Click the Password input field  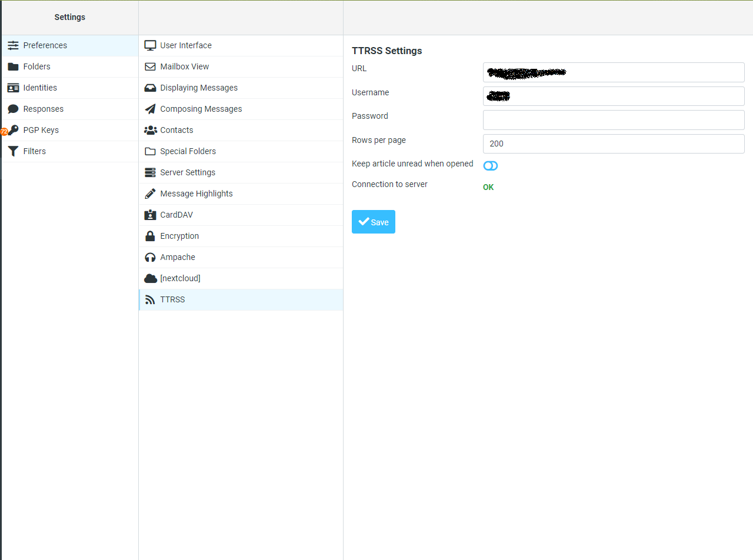point(614,120)
